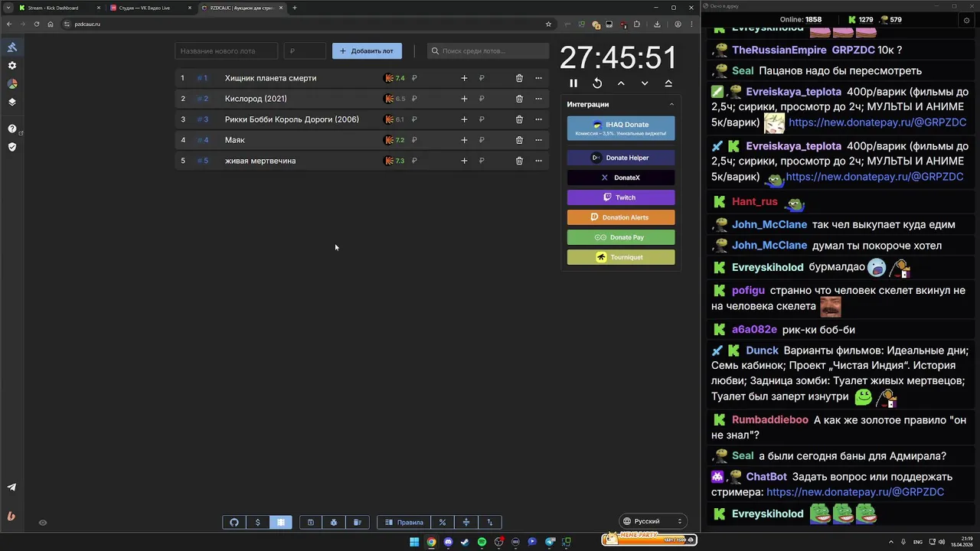Image resolution: width=980 pixels, height=551 pixels.
Task: Reset the auction timer
Action: (x=597, y=83)
